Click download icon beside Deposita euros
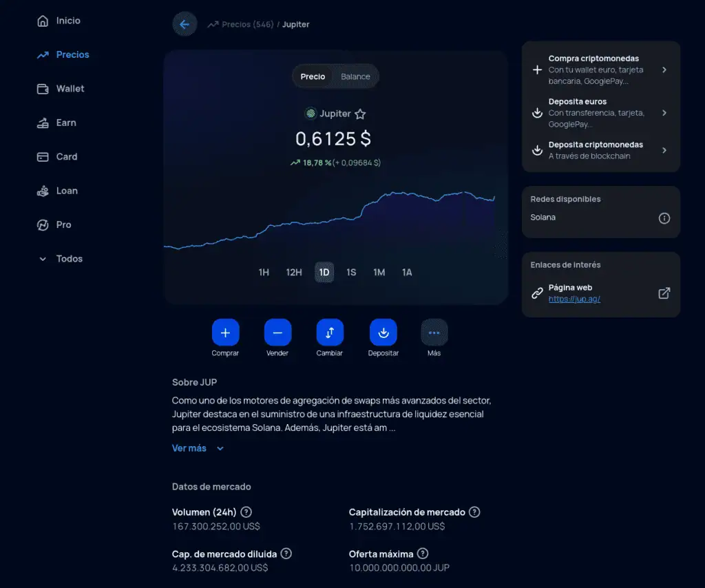 click(x=537, y=113)
